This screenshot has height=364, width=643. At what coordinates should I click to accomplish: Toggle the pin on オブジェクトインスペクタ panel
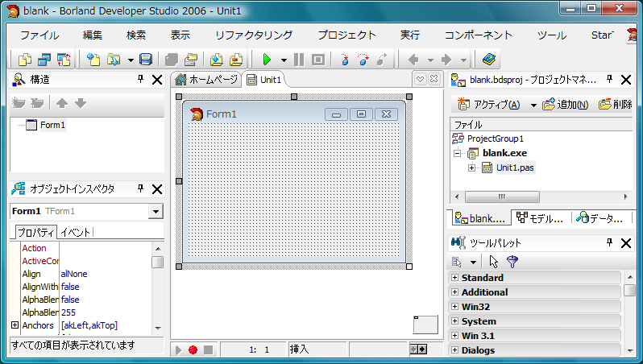click(x=141, y=188)
